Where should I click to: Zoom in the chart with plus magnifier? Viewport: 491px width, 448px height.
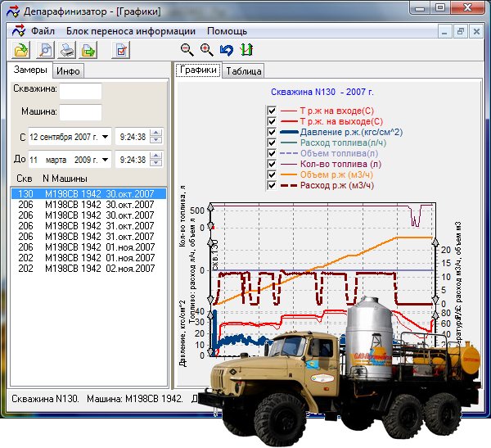click(206, 50)
